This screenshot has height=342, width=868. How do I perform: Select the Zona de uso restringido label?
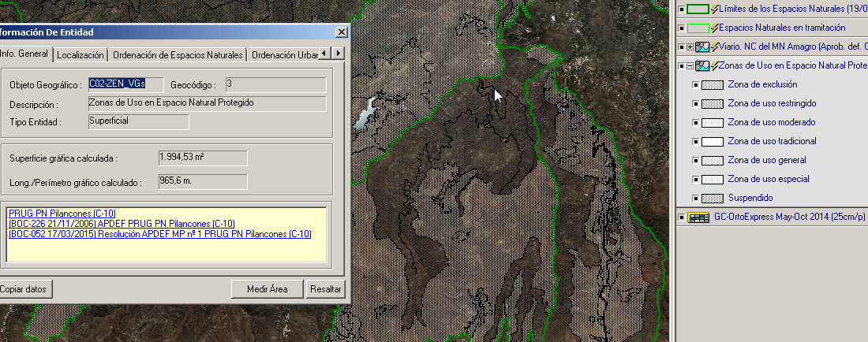[772, 103]
